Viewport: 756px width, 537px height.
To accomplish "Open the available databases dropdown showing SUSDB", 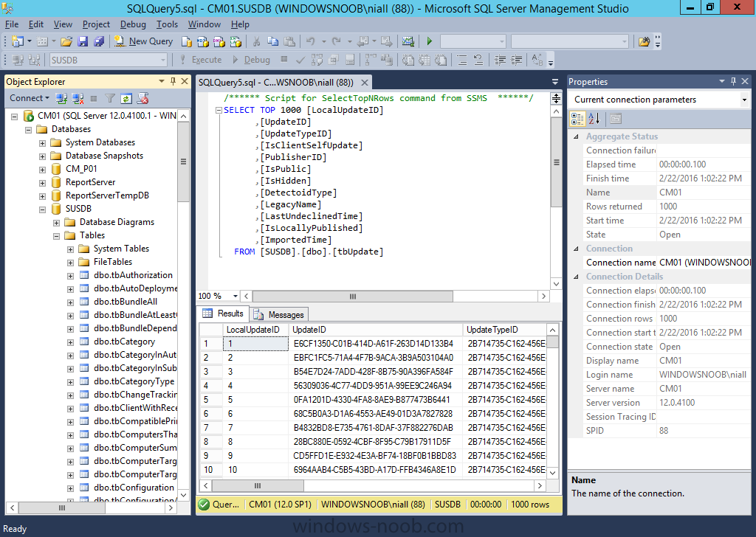I will (163, 60).
